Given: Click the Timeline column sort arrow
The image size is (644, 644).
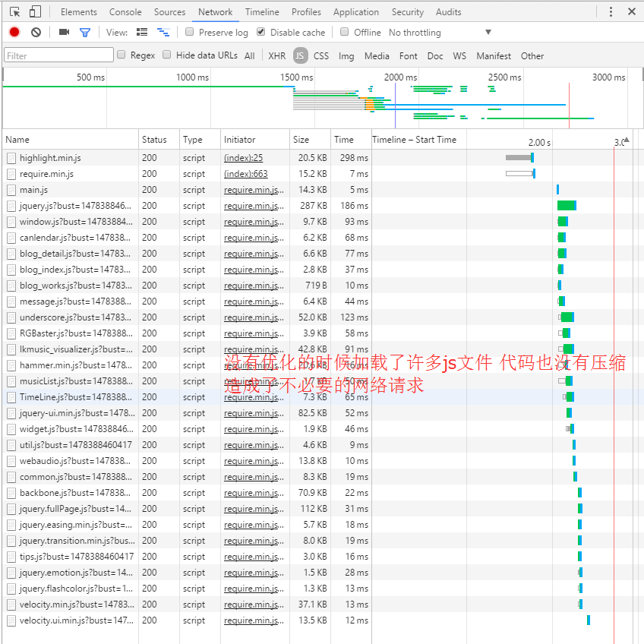Looking at the screenshot, I should (626, 140).
